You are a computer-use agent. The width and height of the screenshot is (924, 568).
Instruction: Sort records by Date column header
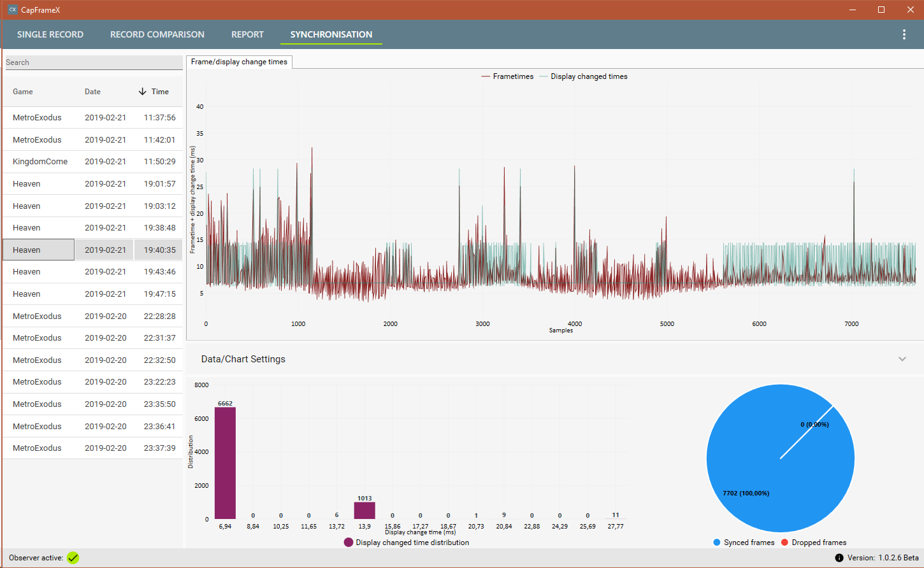click(x=92, y=92)
